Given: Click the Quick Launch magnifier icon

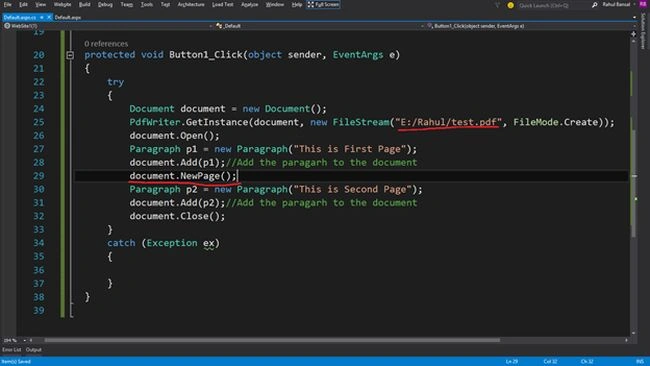Looking at the screenshot, I should click(x=594, y=5).
